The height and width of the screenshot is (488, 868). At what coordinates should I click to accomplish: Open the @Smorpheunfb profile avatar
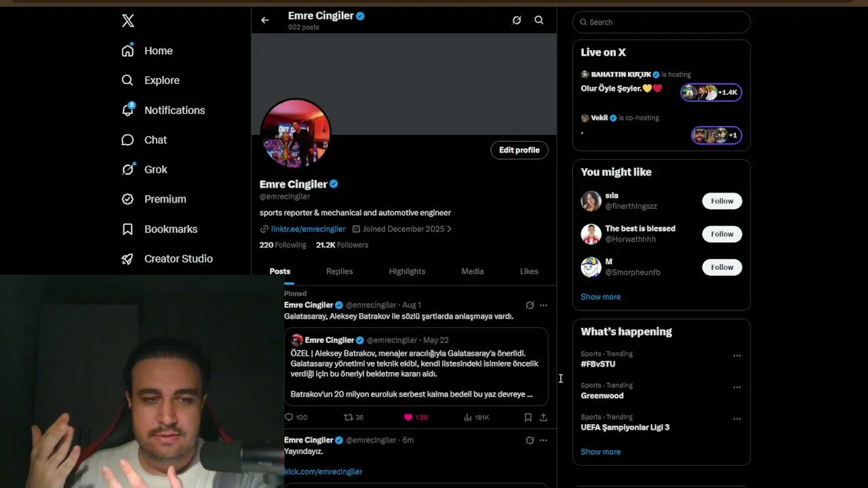(591, 267)
